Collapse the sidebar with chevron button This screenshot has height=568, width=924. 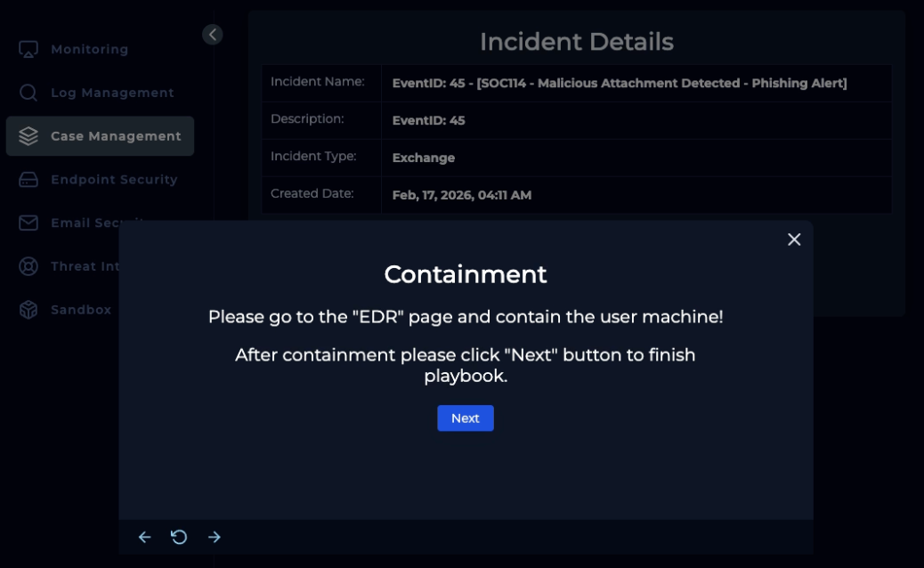pyautogui.click(x=212, y=35)
